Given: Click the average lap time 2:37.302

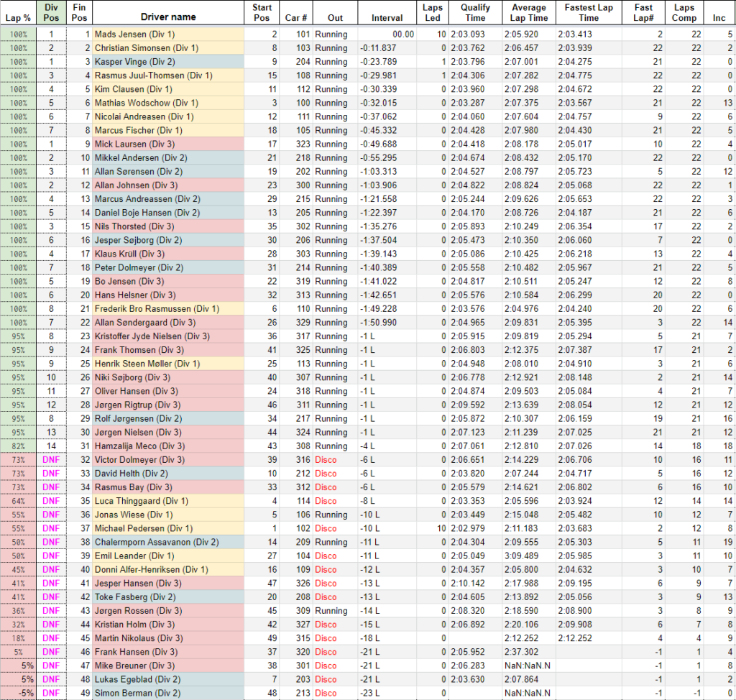Looking at the screenshot, I should click(x=522, y=652).
